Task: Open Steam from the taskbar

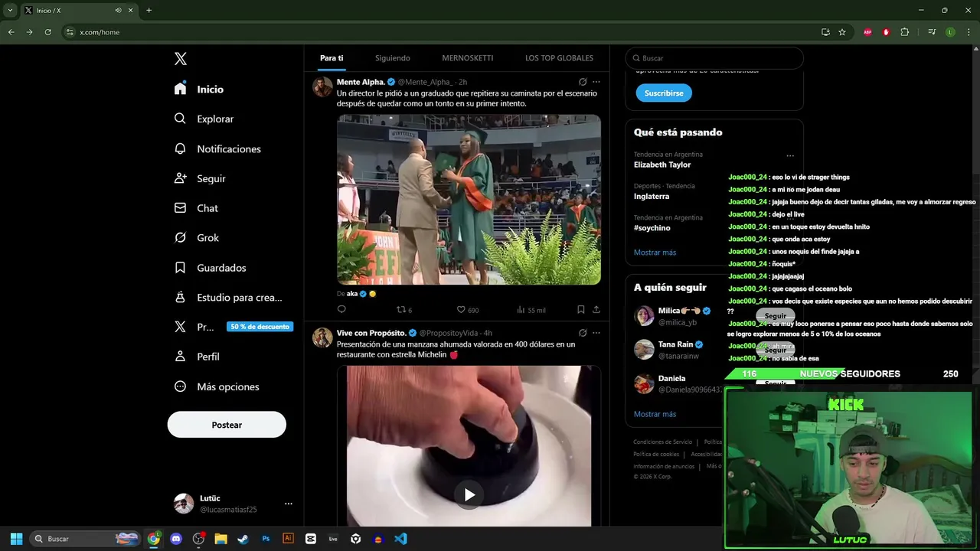Action: [243, 539]
